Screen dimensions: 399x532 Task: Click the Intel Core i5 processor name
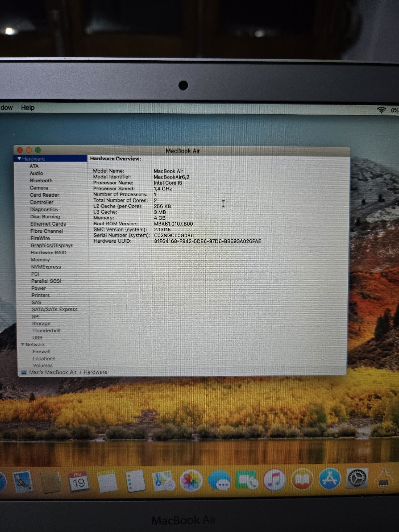(168, 183)
